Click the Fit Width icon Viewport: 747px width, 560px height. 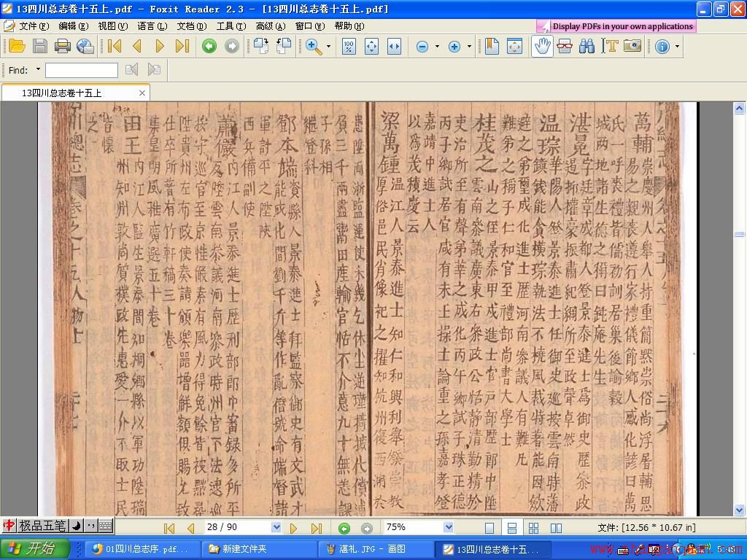pos(394,46)
